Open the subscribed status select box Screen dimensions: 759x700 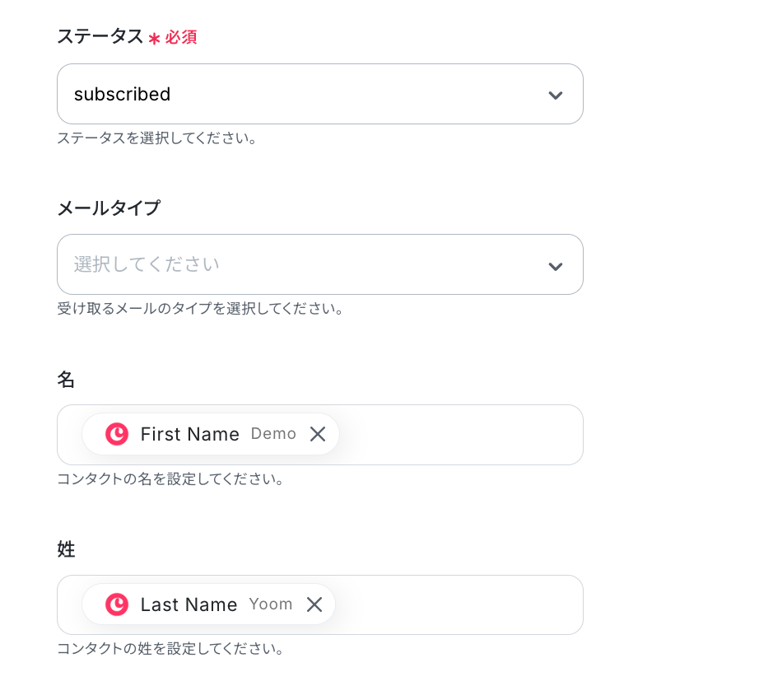point(305,94)
